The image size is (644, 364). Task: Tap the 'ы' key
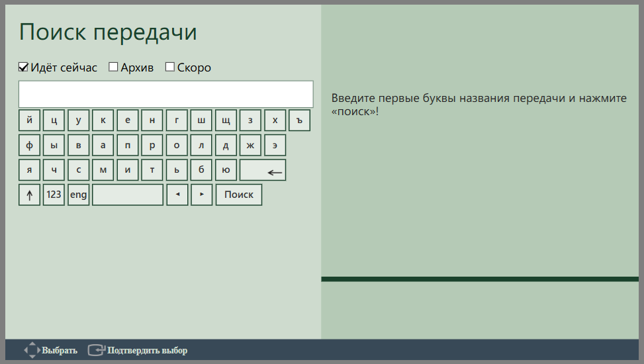(x=54, y=145)
